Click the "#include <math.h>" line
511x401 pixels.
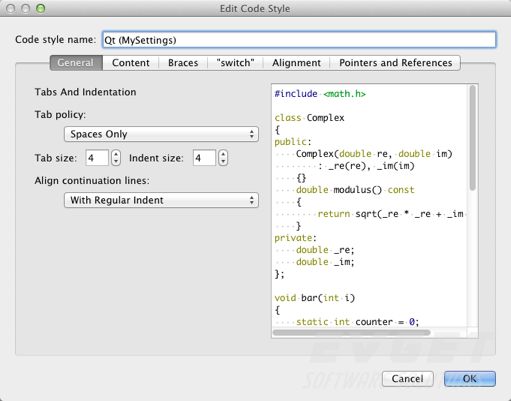tap(320, 94)
